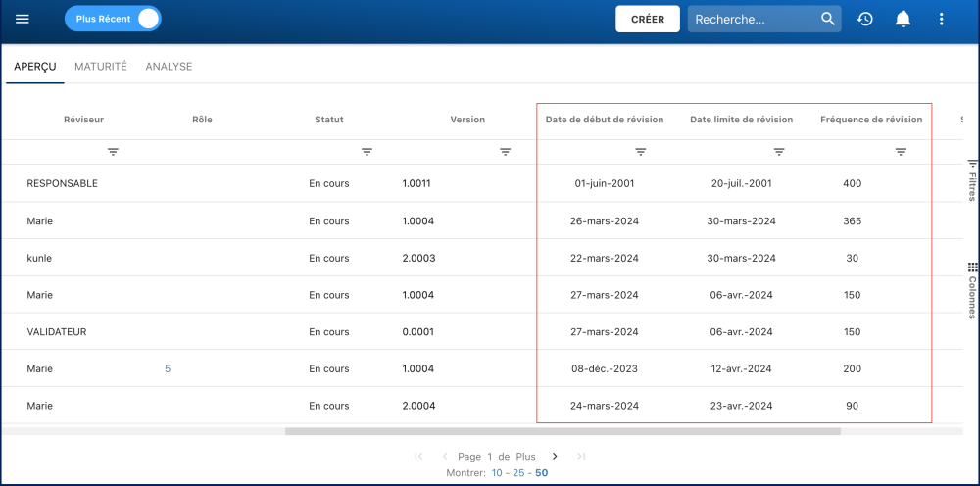Sort by Date de début de révision header
The image size is (980, 486).
tap(605, 120)
